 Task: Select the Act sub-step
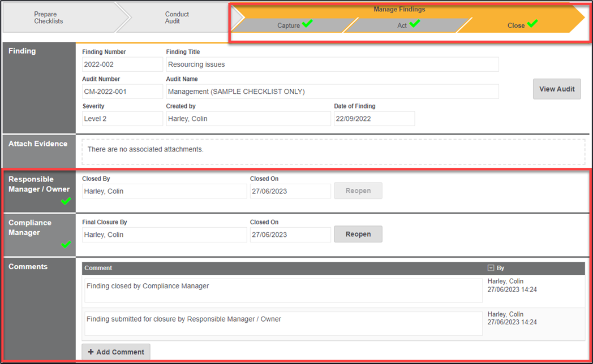402,25
